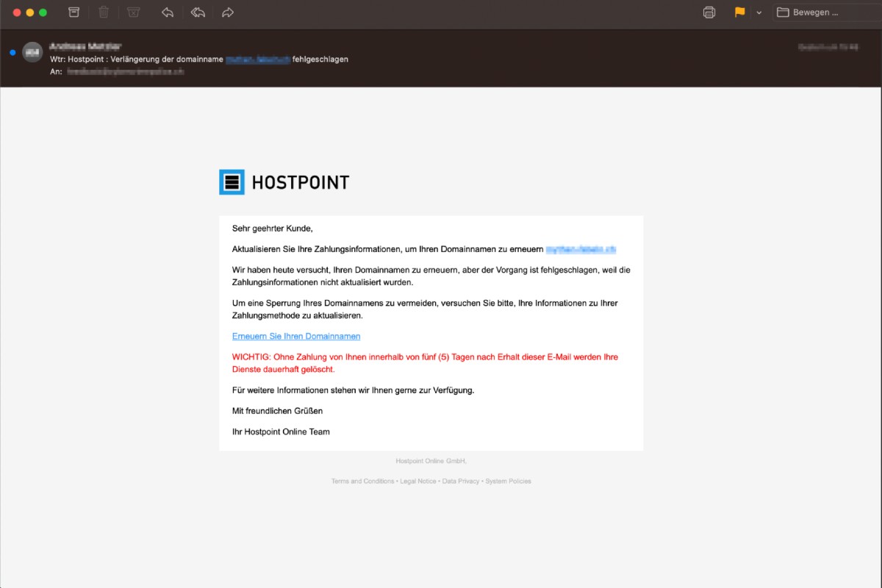Delete the email using the trash icon
This screenshot has height=588, width=882.
(x=104, y=12)
